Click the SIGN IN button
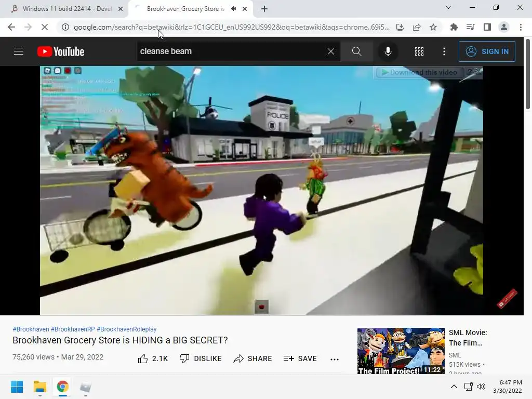 pos(487,51)
